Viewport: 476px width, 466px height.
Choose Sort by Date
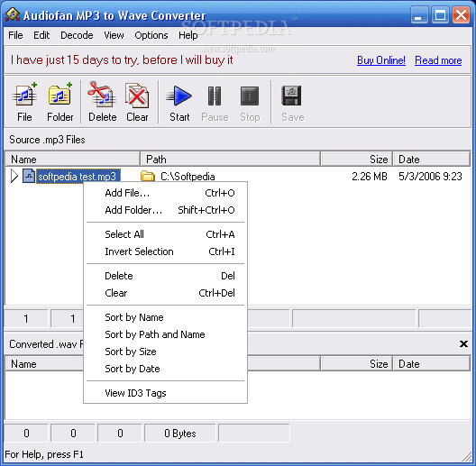click(166, 369)
